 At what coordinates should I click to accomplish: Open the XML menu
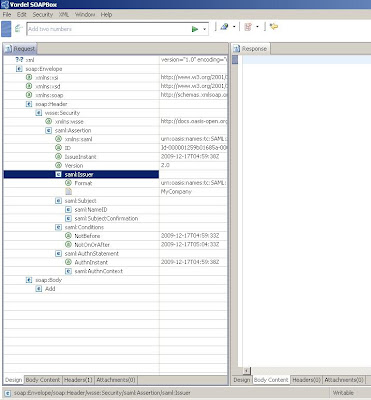coord(64,15)
